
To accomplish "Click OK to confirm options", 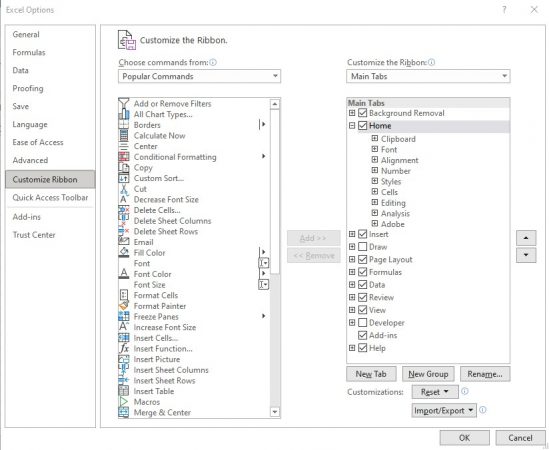I will tap(464, 438).
